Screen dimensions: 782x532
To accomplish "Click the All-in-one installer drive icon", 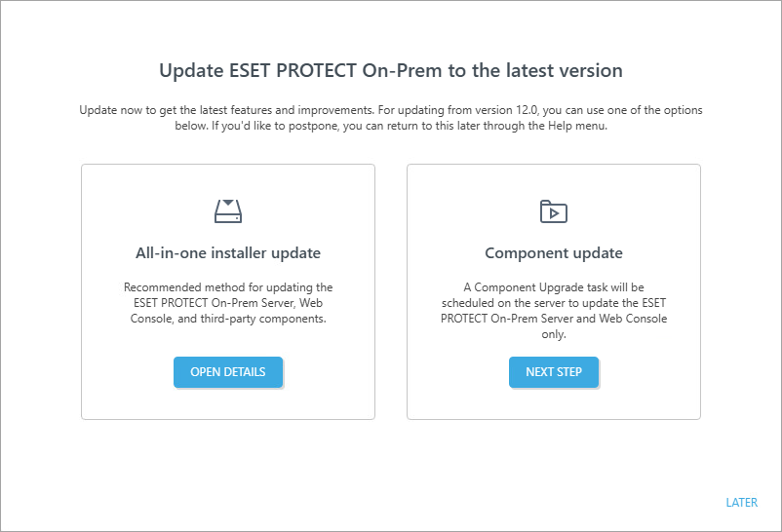I will [x=227, y=210].
